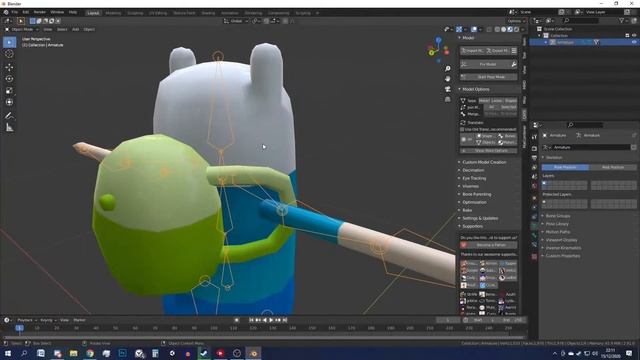Switch to Modeling workspace tab
Image resolution: width=640 pixels, height=360 pixels.
[113, 13]
